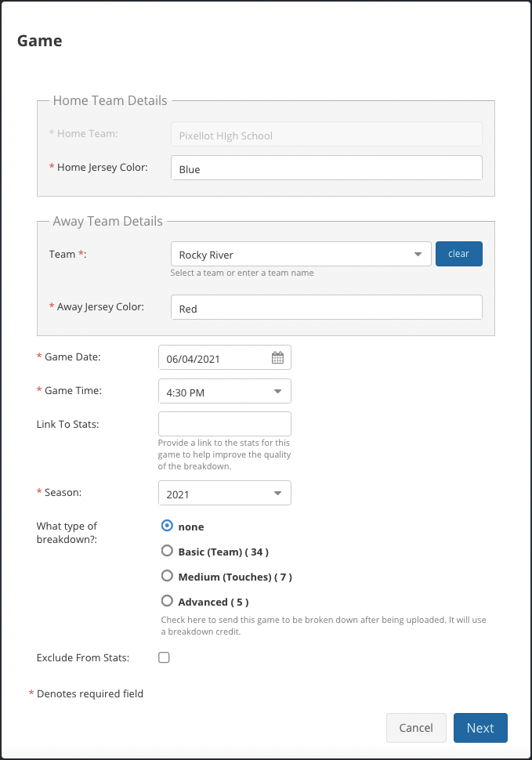The image size is (532, 760).
Task: Select Medium (Touches) breakdown radio
Action: tap(167, 576)
